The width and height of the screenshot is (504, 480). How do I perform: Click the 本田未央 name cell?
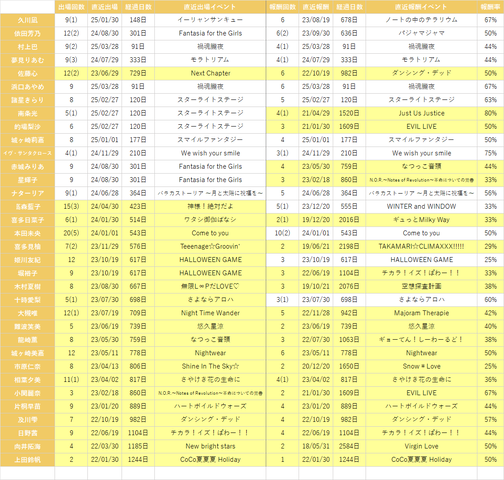pos(28,233)
